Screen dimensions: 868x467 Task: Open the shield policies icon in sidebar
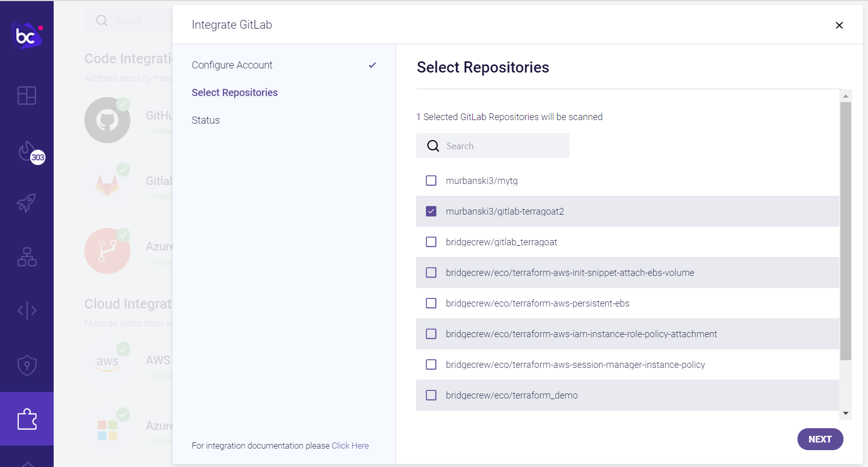[x=27, y=365]
